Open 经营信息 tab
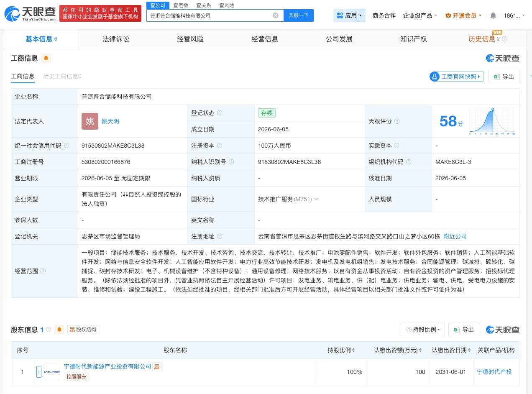The height and width of the screenshot is (394, 532). tap(265, 39)
